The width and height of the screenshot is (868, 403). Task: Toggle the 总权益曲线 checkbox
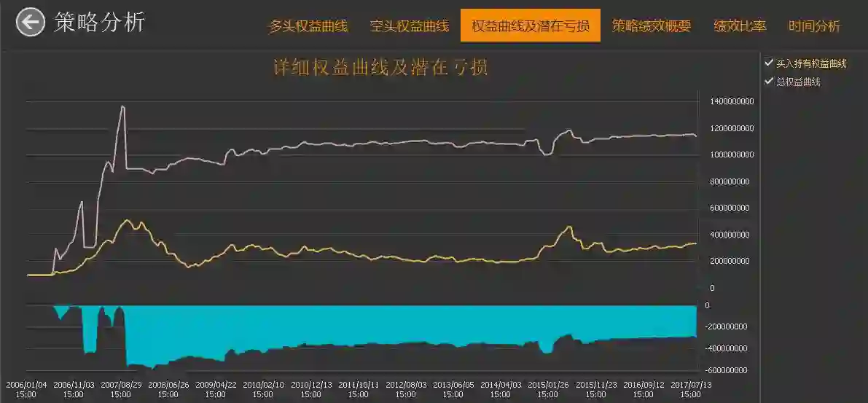(x=768, y=82)
